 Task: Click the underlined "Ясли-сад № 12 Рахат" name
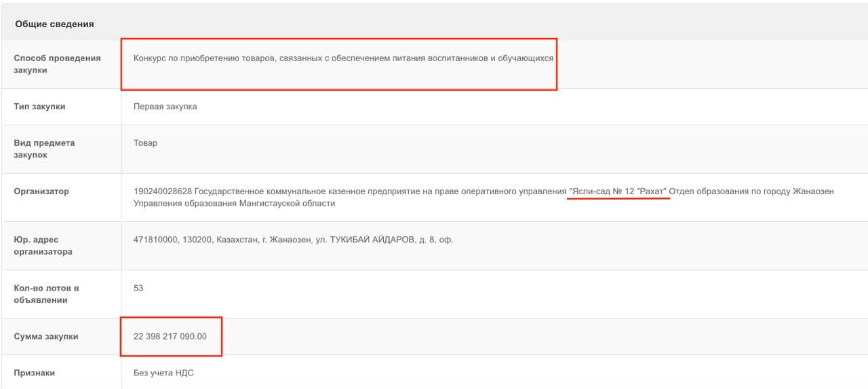pos(618,191)
